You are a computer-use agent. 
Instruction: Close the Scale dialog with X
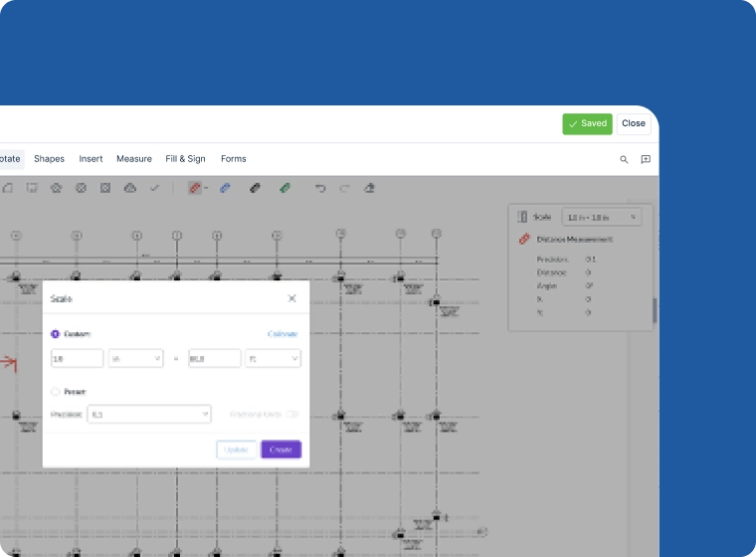coord(291,298)
